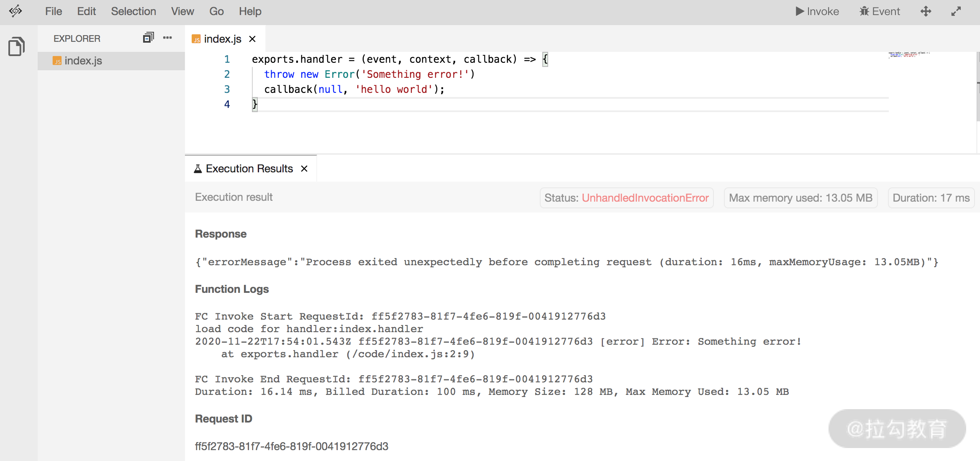980x461 pixels.
Task: Click the move arrows icon in top bar
Action: coord(926,11)
